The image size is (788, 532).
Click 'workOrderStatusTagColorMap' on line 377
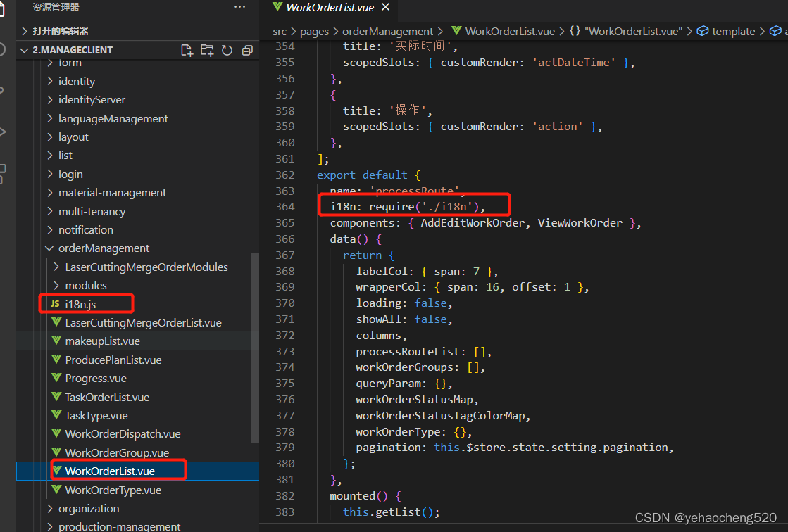[440, 415]
